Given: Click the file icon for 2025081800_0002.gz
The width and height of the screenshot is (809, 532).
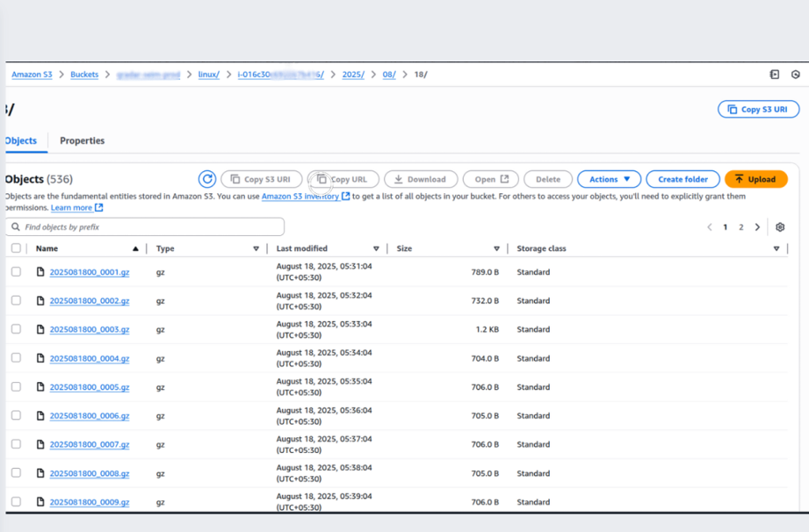Looking at the screenshot, I should point(40,300).
